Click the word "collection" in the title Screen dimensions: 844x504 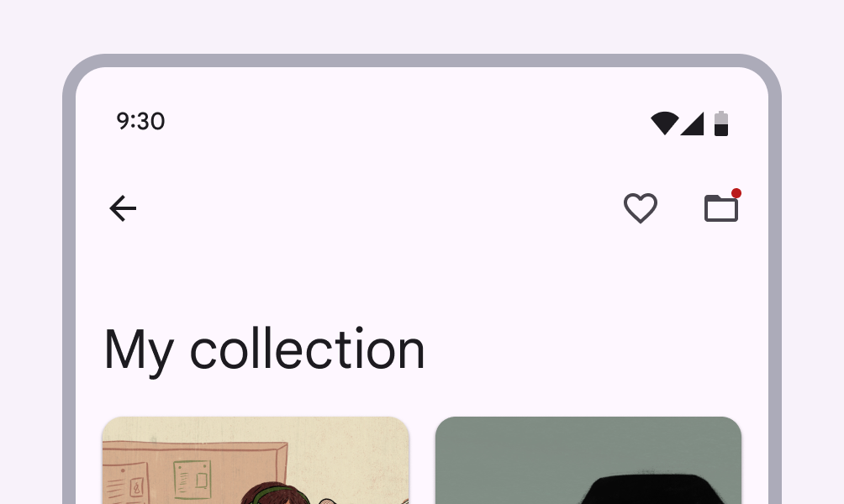tap(308, 349)
